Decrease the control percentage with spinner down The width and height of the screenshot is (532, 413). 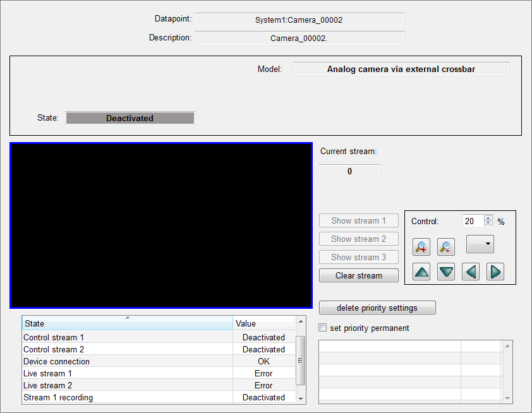488,224
